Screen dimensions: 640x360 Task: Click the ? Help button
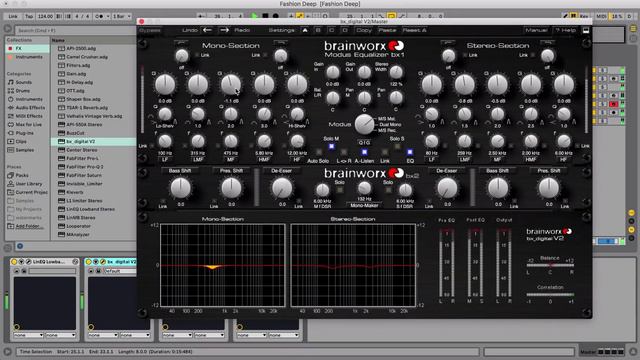pyautogui.click(x=565, y=30)
